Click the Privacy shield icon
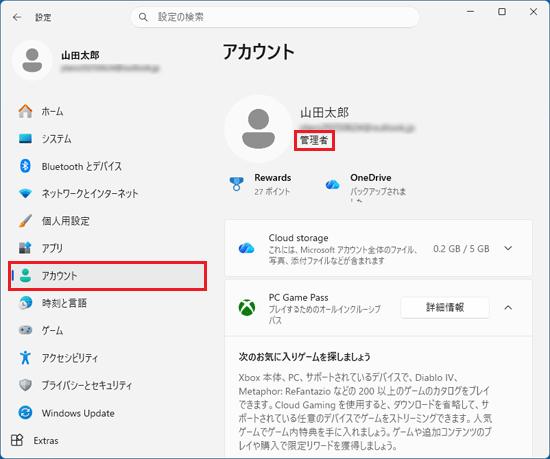The image size is (550, 459). click(25, 385)
